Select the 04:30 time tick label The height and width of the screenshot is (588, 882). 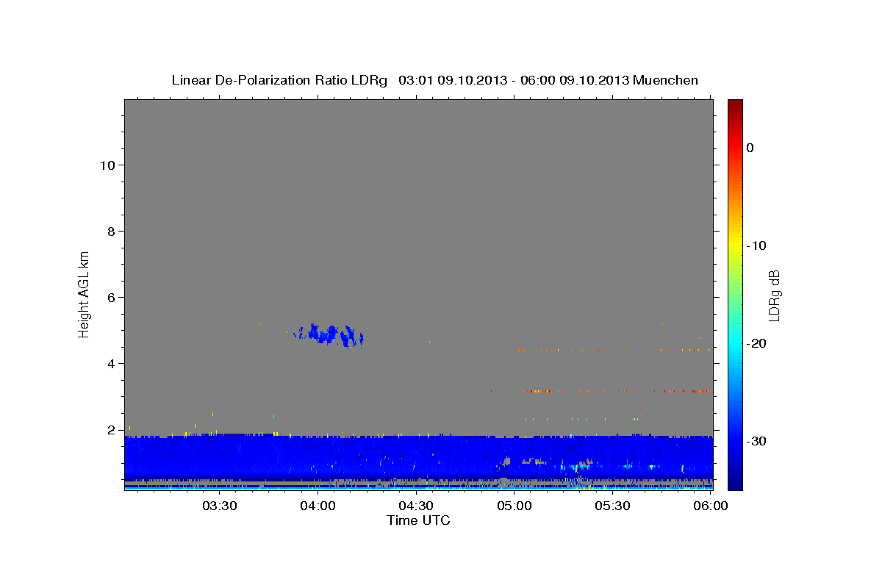point(416,506)
